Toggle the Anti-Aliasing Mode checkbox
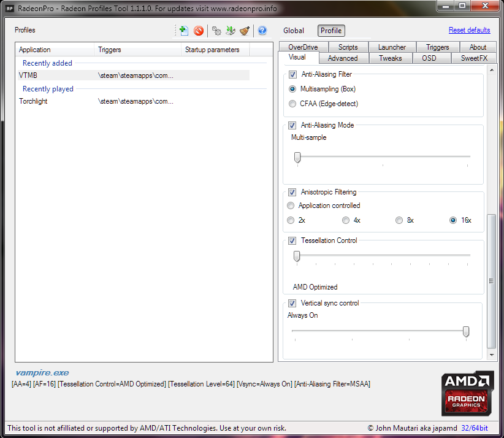Screen dimensions: 504x438 [x=292, y=125]
